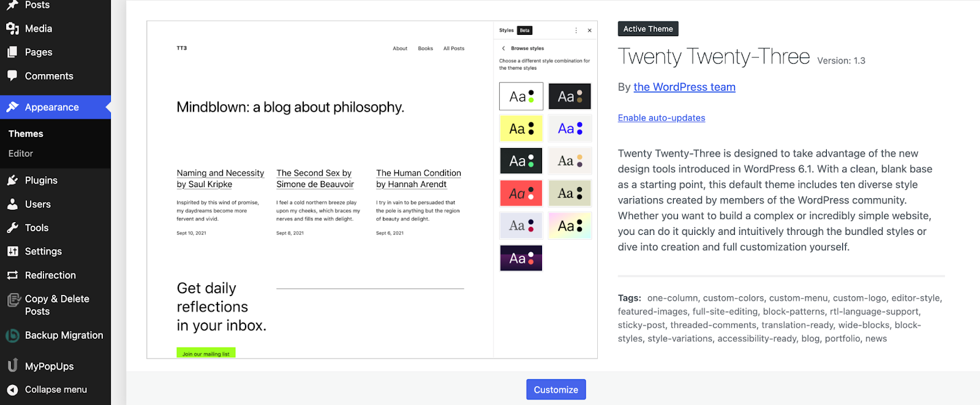Open the Editor submenu item
Screen dimensions: 980x405
(x=21, y=154)
